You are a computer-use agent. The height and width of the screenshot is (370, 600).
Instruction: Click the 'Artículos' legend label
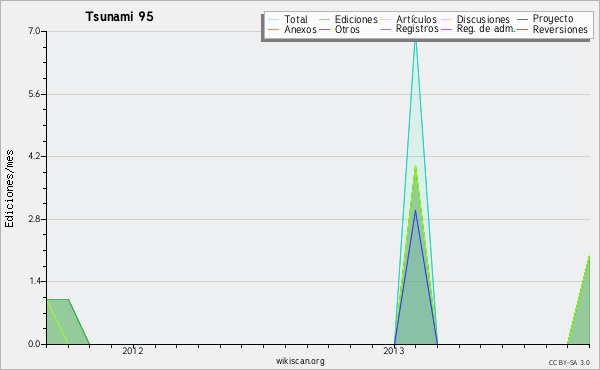point(416,20)
